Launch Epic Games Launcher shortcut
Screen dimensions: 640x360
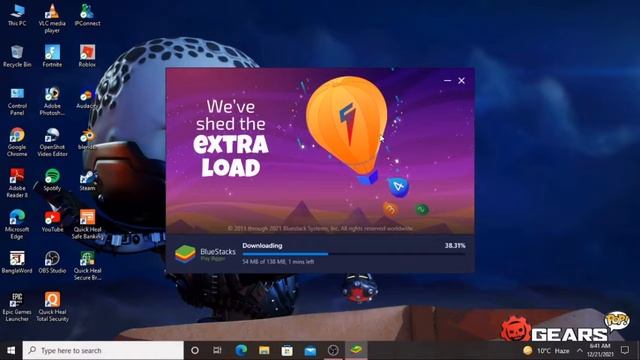(17, 307)
